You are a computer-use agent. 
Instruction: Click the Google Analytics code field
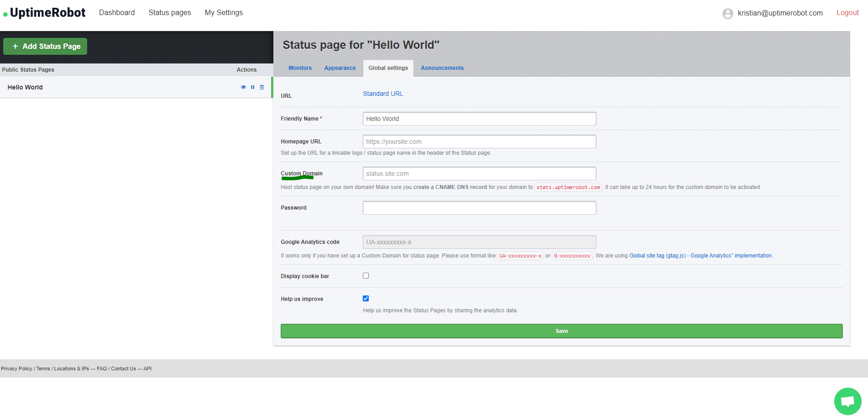point(479,242)
